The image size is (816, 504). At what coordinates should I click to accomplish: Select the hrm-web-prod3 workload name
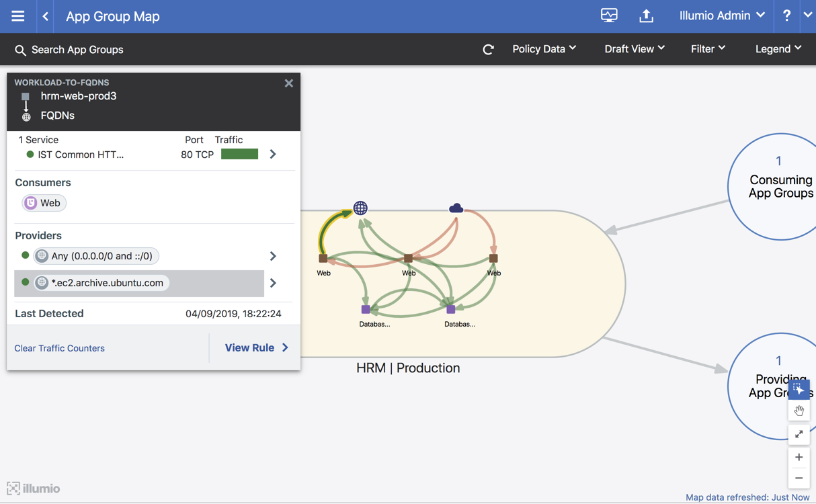coord(79,96)
